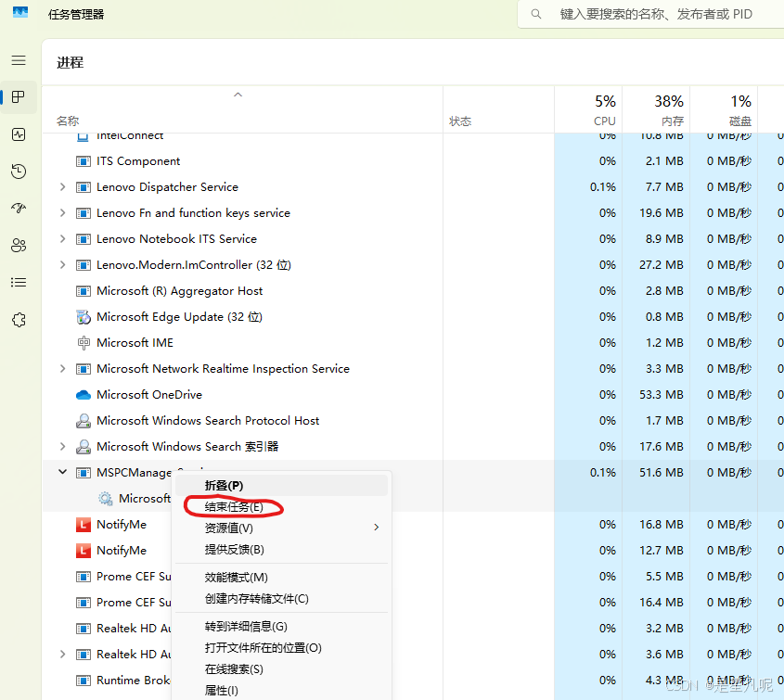Image resolution: width=784 pixels, height=700 pixels.
Task: Open the Users sidebar icon
Action: point(19,246)
